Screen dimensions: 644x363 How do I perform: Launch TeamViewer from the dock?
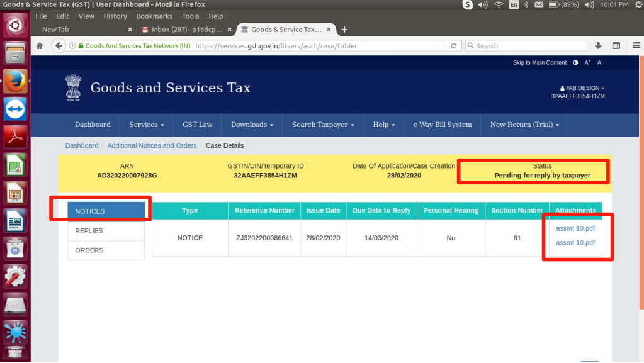point(15,109)
